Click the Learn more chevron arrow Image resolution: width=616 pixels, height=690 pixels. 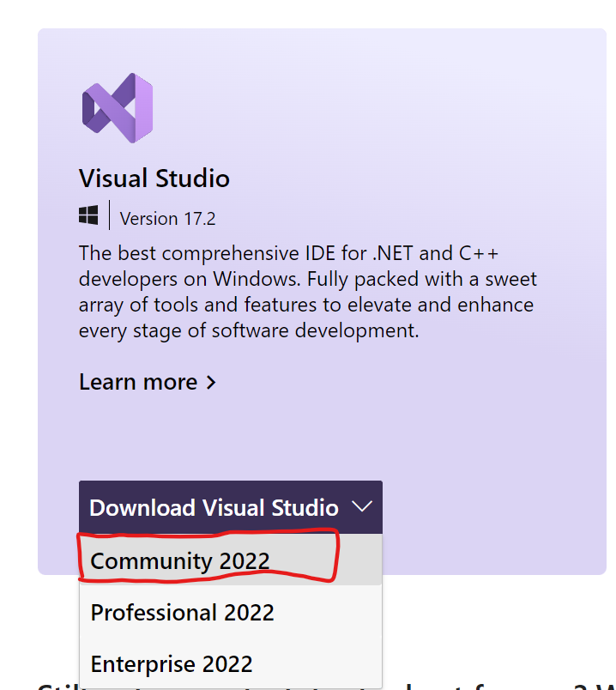[x=211, y=383]
